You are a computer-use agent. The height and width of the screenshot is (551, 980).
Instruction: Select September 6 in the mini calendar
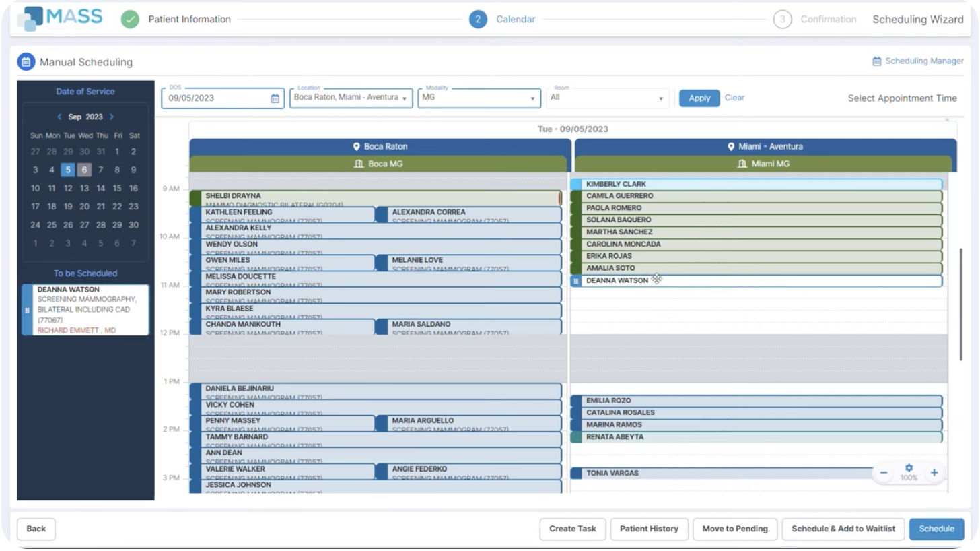pos(83,170)
